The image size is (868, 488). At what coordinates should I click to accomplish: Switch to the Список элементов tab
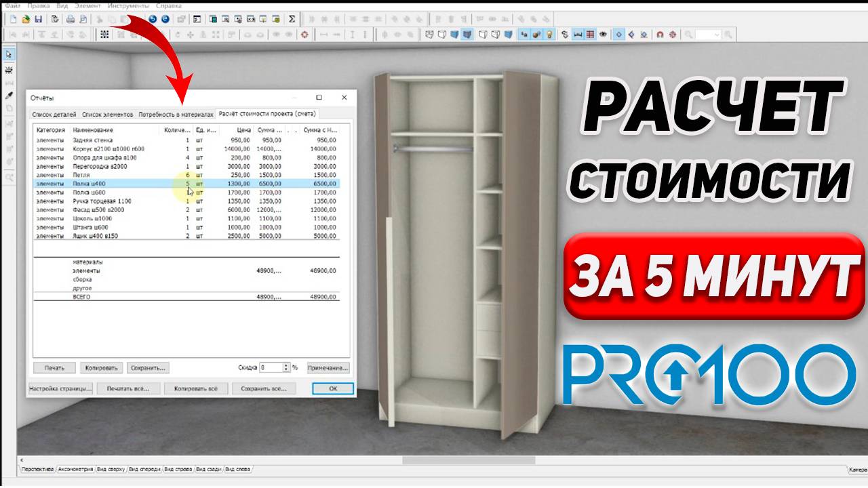click(107, 115)
